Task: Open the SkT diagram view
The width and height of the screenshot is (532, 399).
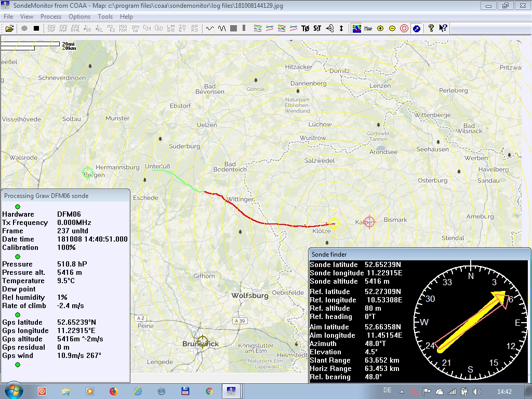Action: (317, 29)
